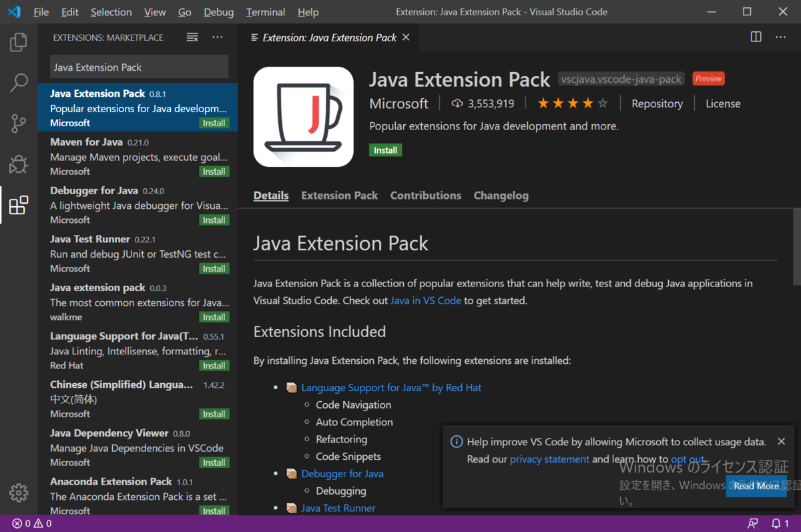Open the Help menu
The image size is (801, 532).
(308, 12)
